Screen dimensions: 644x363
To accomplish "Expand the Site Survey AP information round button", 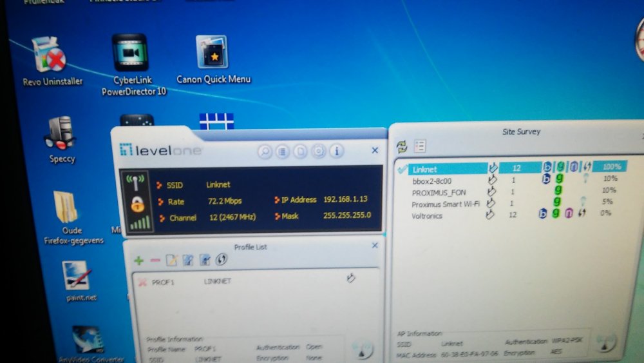I will pos(607,343).
